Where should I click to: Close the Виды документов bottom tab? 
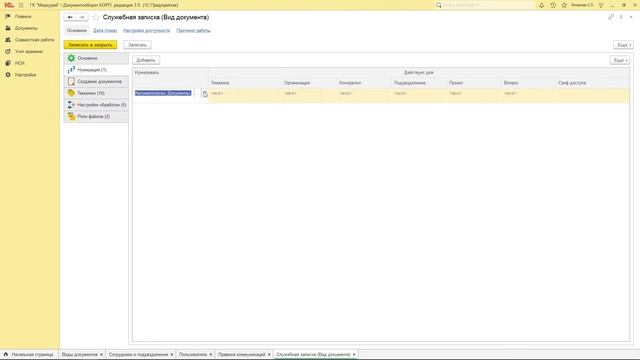(102, 354)
